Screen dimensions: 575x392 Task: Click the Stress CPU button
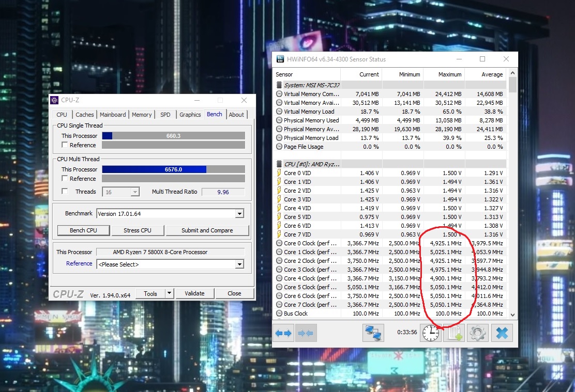coord(138,230)
